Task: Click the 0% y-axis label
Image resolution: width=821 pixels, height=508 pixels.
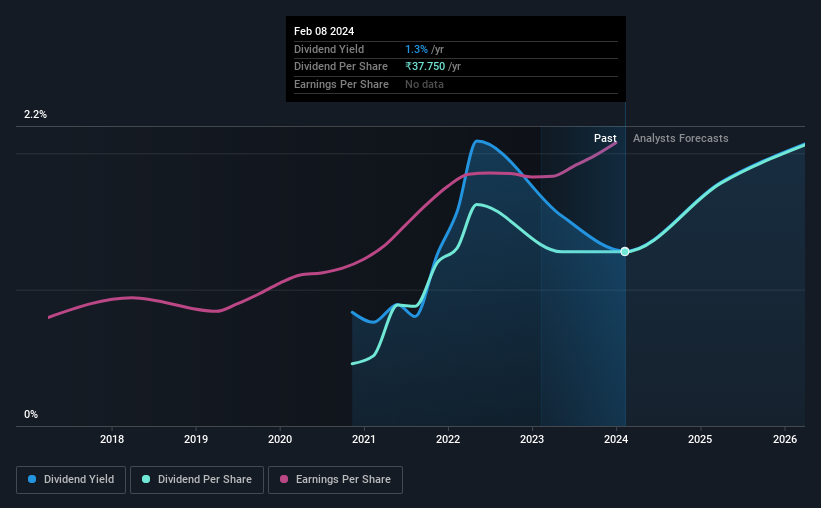Action: click(31, 414)
